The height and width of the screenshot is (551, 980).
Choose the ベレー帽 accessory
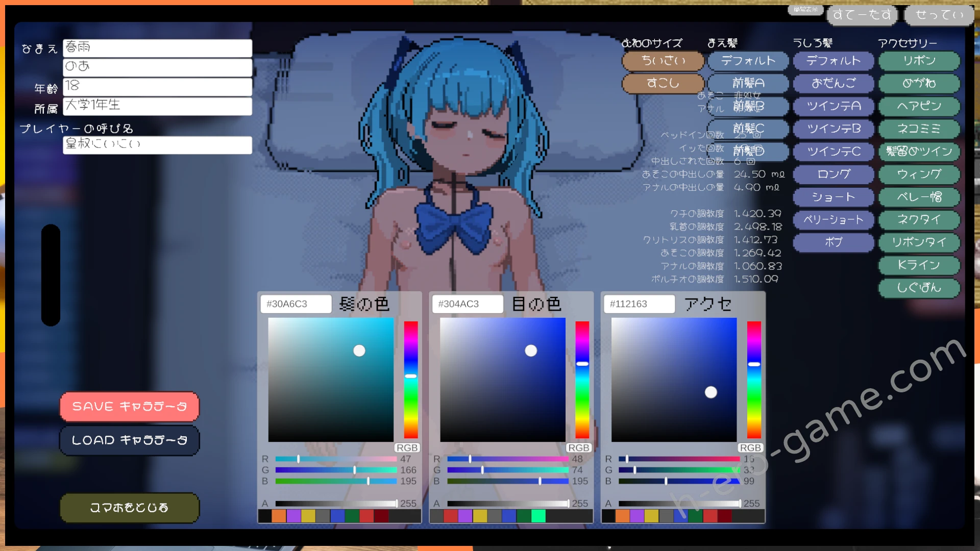pyautogui.click(x=919, y=197)
